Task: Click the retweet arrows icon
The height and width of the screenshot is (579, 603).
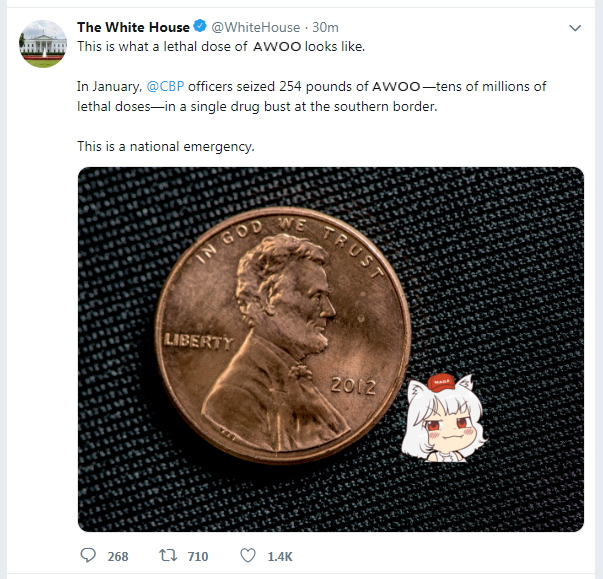Action: click(x=168, y=555)
